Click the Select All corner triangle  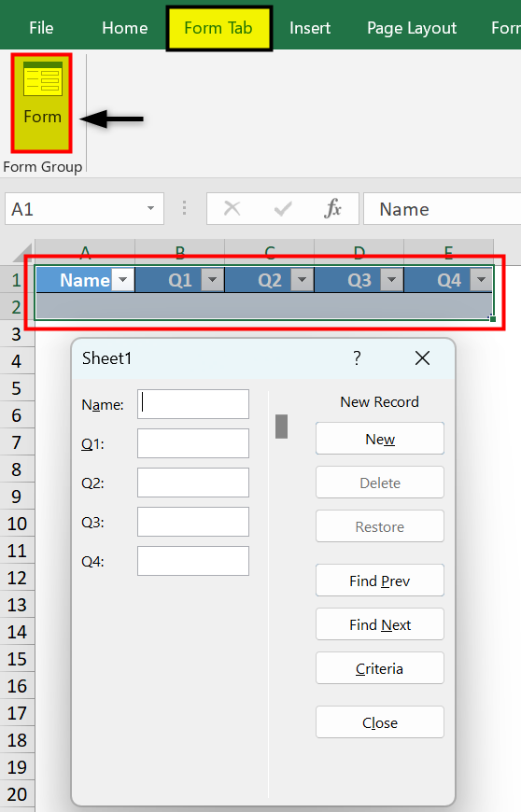coord(21,252)
